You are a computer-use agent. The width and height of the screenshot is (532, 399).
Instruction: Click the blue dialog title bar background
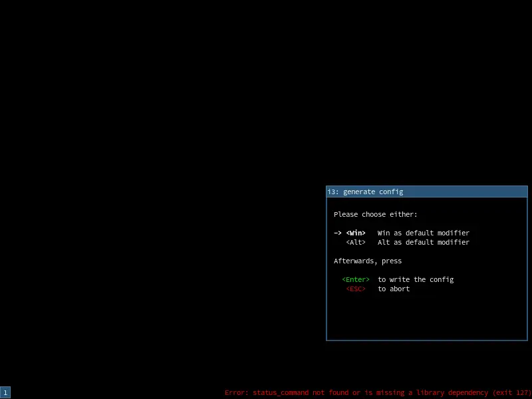[465, 192]
